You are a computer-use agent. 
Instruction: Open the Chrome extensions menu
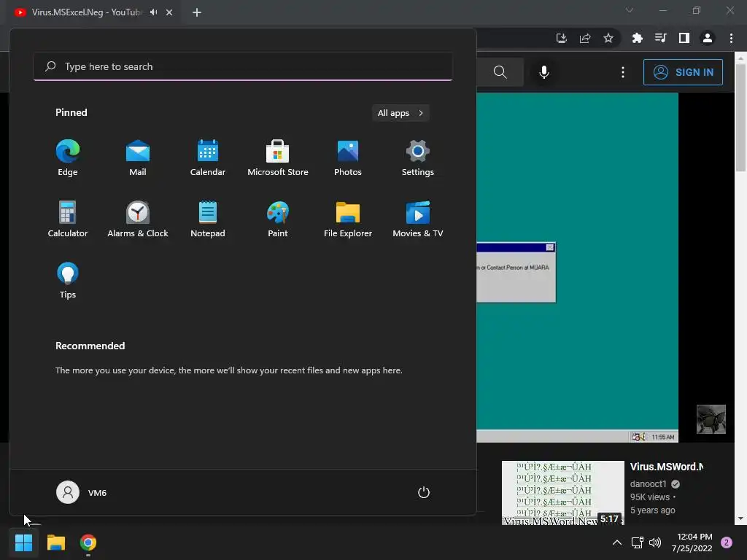[x=637, y=38]
